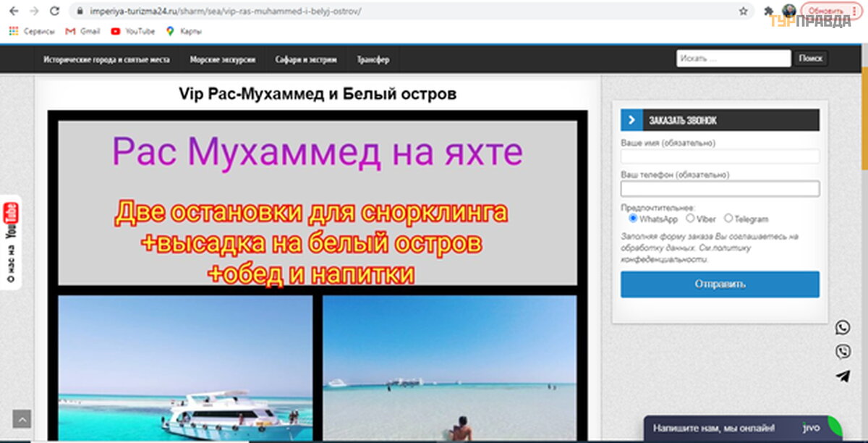Open Gmail bookmark in bookmarks bar
Image resolution: width=868 pixels, height=443 pixels.
tap(82, 31)
